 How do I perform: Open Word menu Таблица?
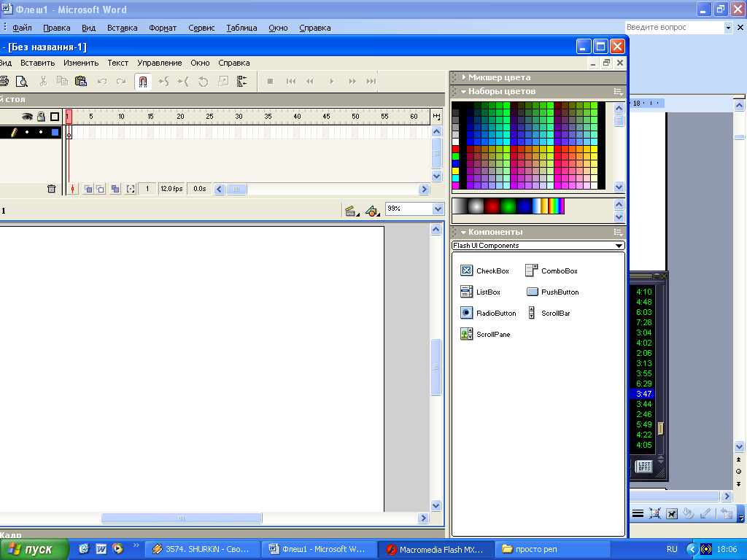(241, 28)
